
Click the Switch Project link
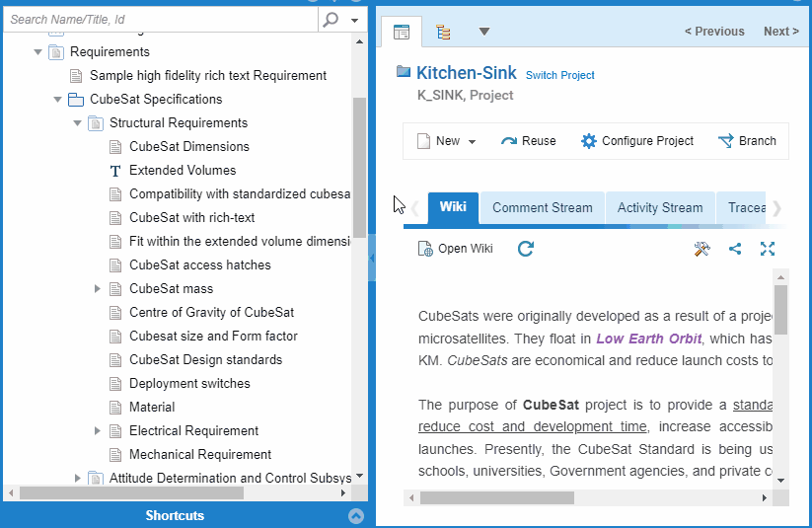559,76
